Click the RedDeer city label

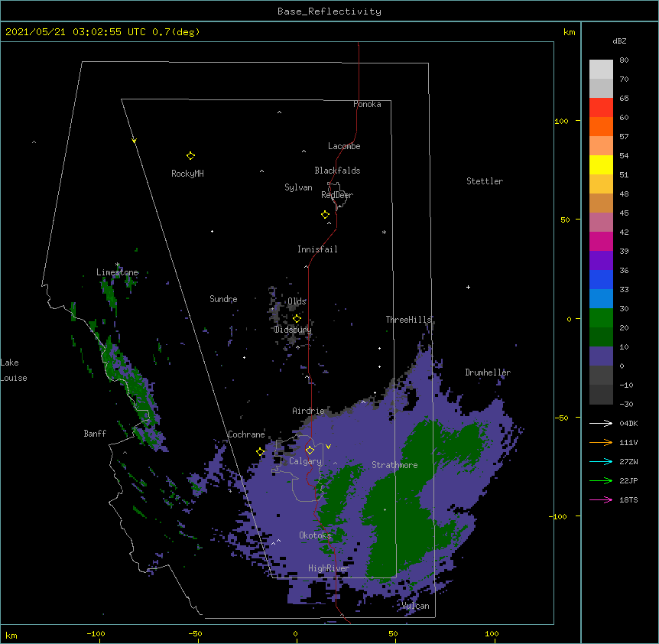337,195
